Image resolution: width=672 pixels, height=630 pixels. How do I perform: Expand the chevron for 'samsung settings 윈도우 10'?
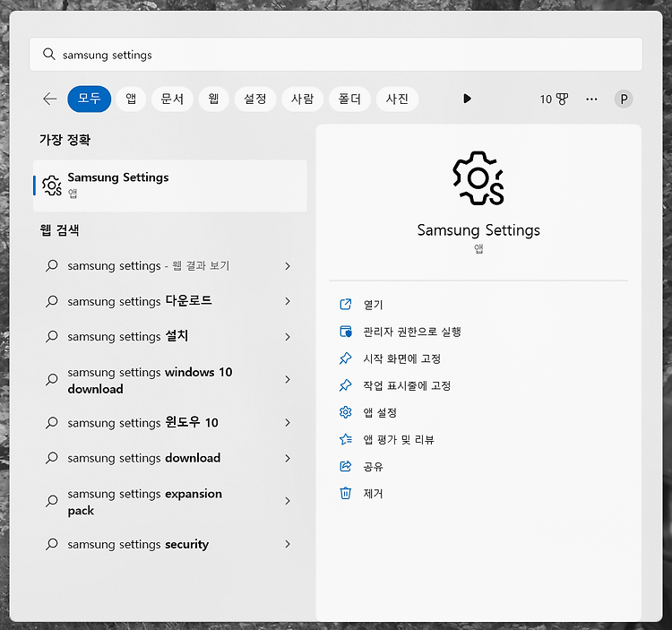point(288,423)
